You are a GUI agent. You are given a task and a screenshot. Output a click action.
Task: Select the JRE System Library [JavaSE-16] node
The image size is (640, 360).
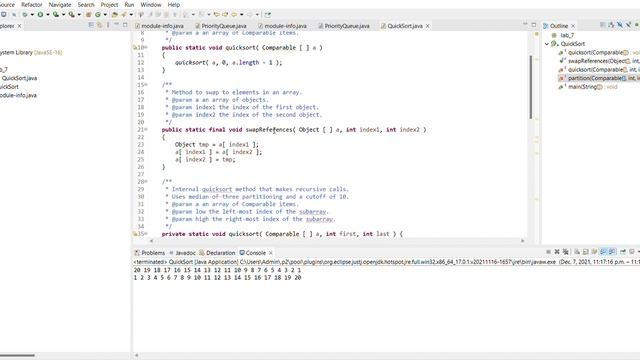(31, 52)
